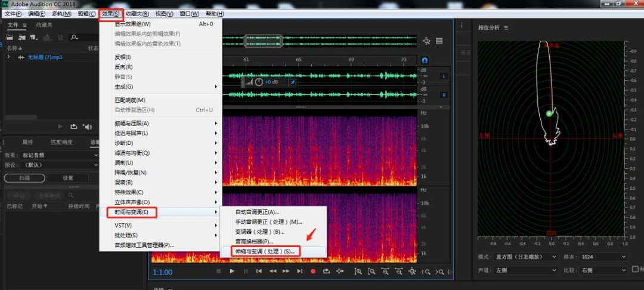
Task: Click the open file folder icon
Action: (x=10, y=37)
